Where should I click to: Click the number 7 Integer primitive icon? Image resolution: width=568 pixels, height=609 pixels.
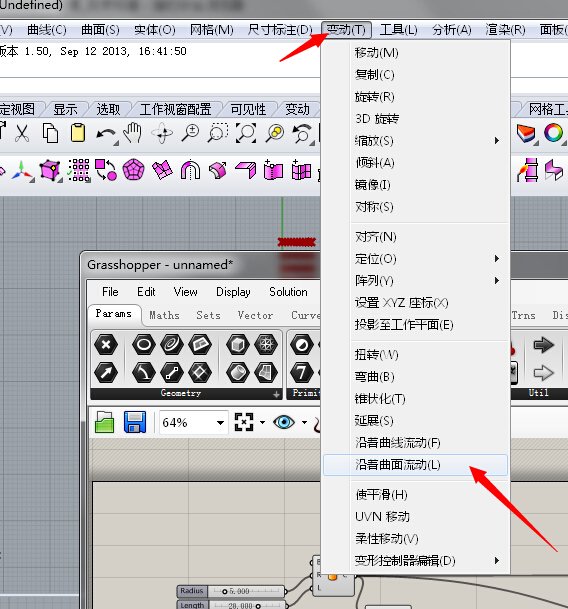[301, 373]
